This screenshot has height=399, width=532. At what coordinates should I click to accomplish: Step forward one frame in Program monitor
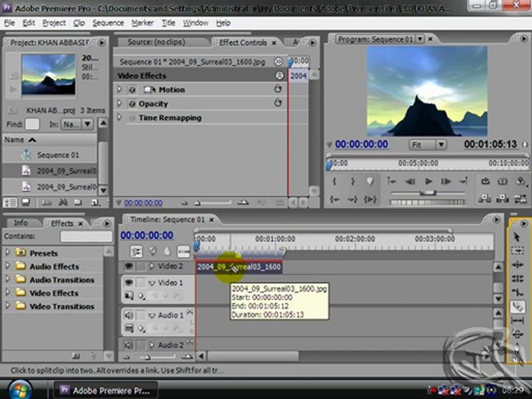click(x=446, y=182)
